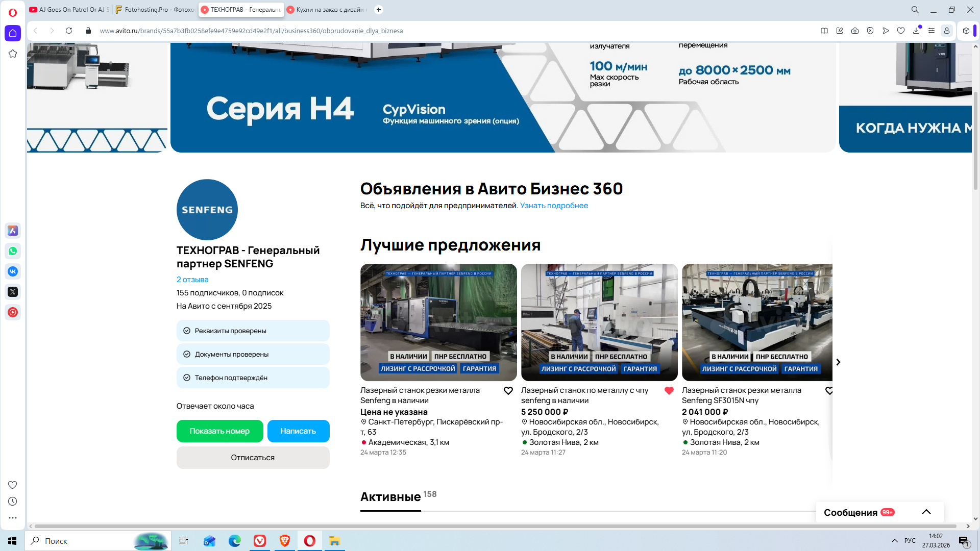The width and height of the screenshot is (980, 551).
Task: Add Senfeng laser cutter listing to favorites
Action: point(508,391)
